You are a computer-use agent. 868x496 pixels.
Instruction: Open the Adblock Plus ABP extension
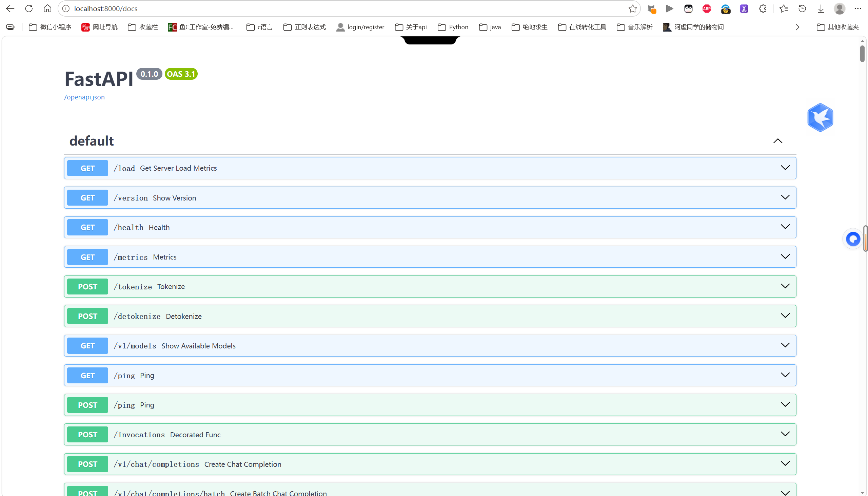[x=707, y=8]
